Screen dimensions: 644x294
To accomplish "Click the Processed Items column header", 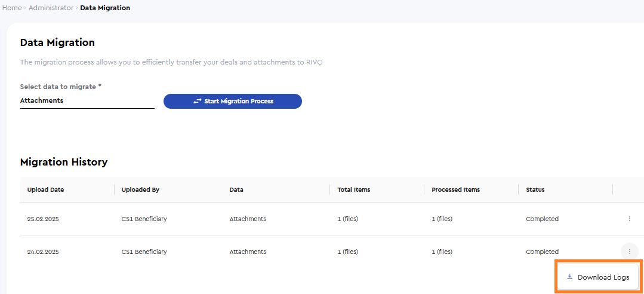I will [x=455, y=189].
